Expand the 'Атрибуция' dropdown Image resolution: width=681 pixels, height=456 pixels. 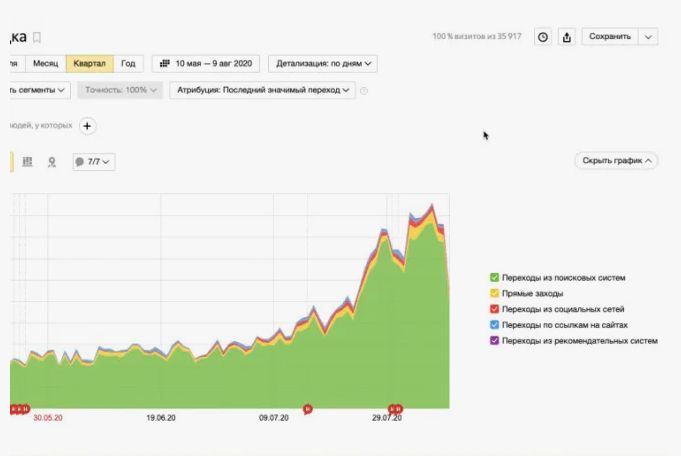click(x=264, y=90)
